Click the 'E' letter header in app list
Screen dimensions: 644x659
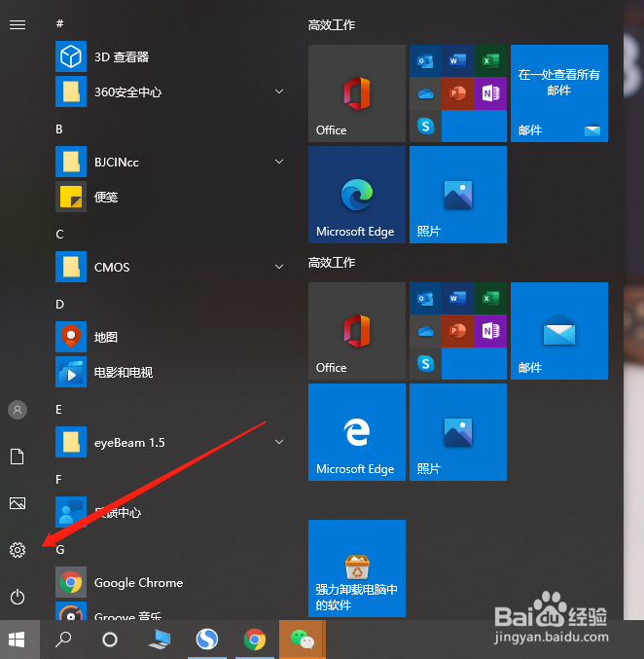tap(58, 410)
